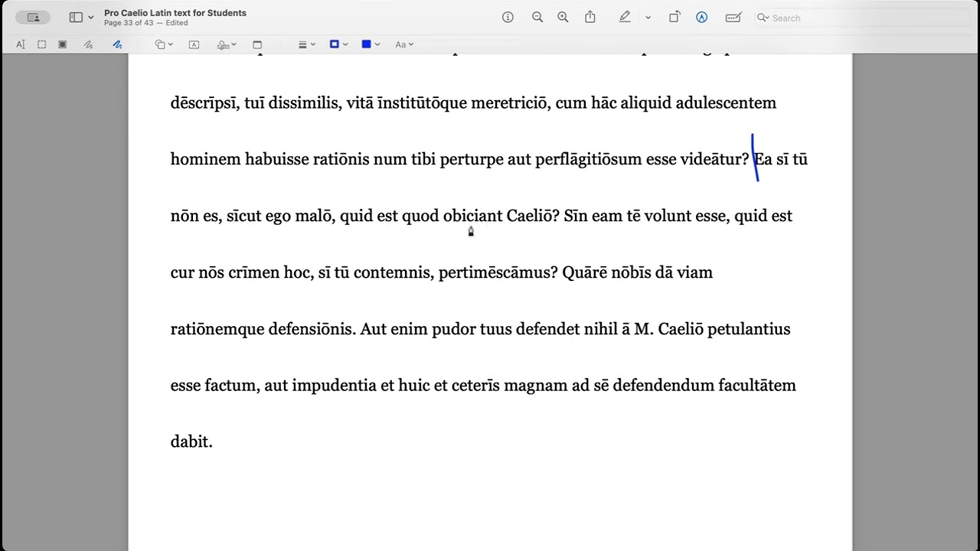
Task: Click the word 'meretriciō,' in the text
Action: [511, 103]
